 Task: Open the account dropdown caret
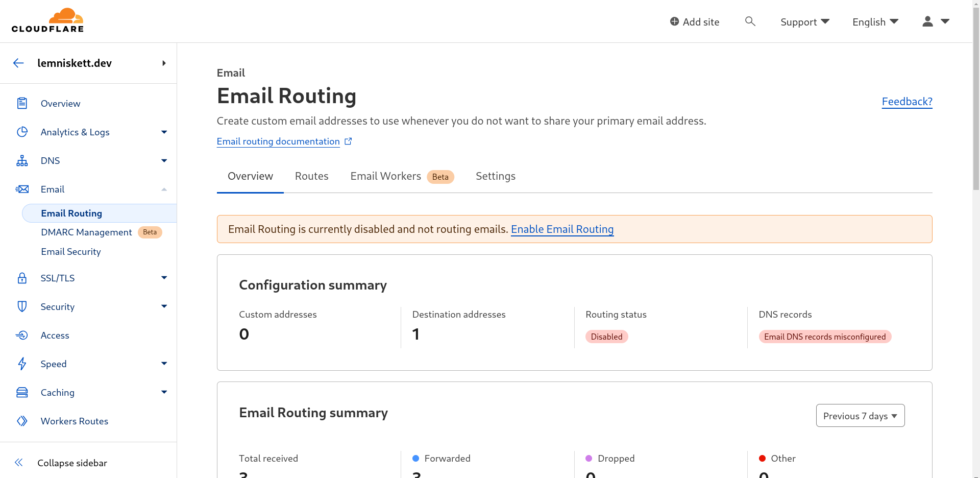coord(945,21)
